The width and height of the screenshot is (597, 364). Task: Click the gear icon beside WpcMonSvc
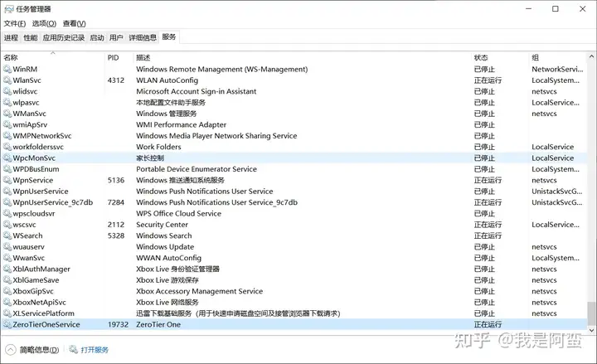pyautogui.click(x=7, y=158)
